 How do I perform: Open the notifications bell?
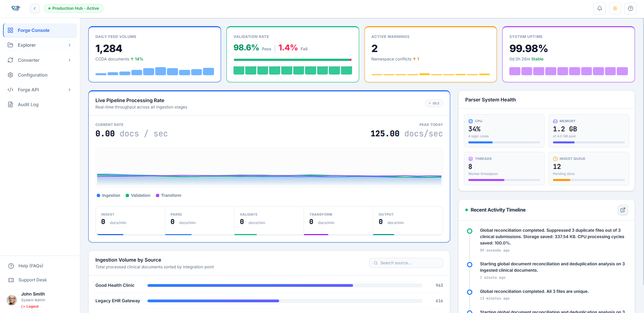click(600, 8)
